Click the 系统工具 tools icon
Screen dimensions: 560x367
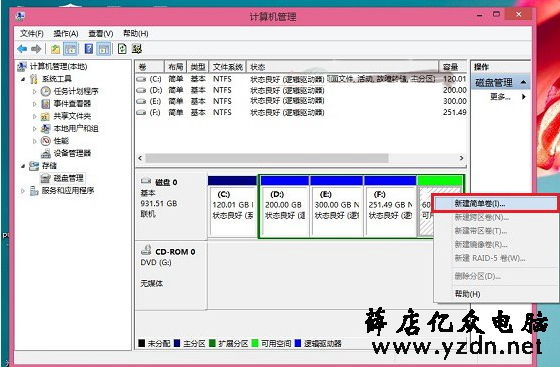pyautogui.click(x=34, y=79)
